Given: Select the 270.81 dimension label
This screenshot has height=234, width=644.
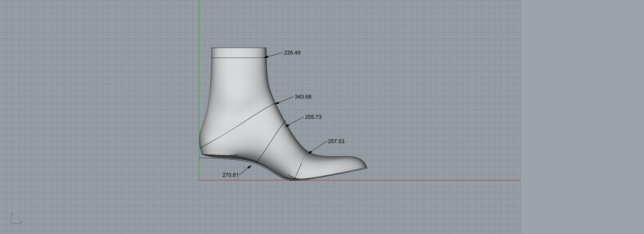Looking at the screenshot, I should tap(230, 175).
